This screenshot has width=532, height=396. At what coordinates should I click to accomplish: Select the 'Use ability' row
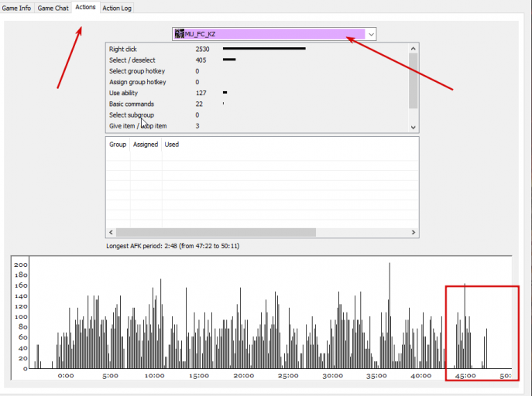click(x=257, y=93)
